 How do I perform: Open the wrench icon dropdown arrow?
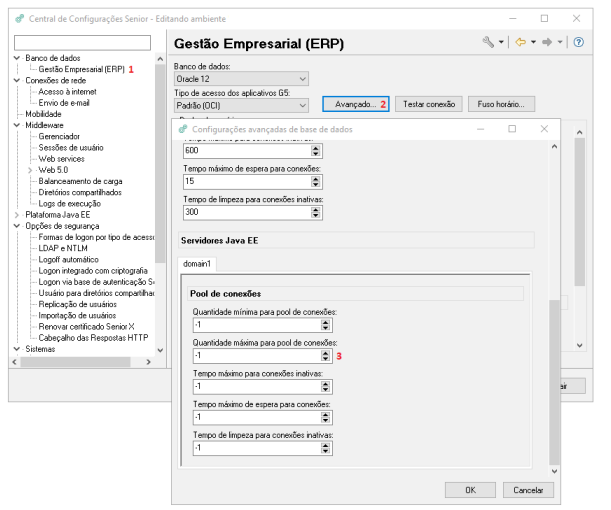point(501,42)
